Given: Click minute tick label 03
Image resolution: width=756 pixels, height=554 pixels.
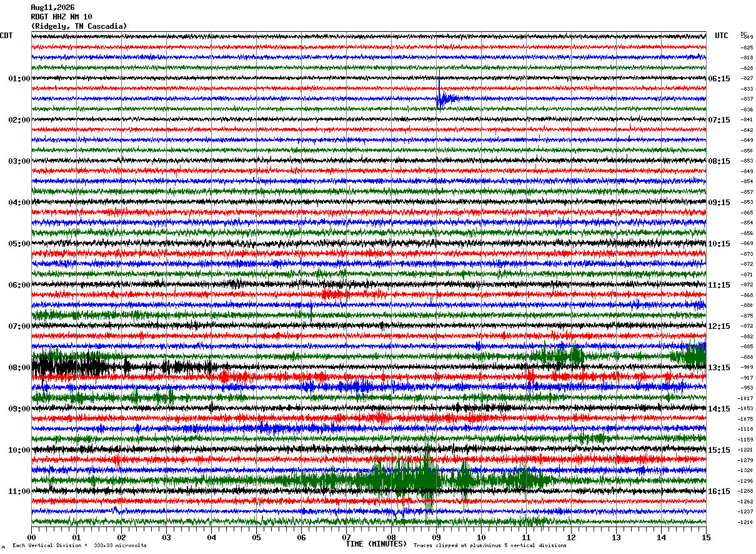Looking at the screenshot, I should tap(166, 537).
